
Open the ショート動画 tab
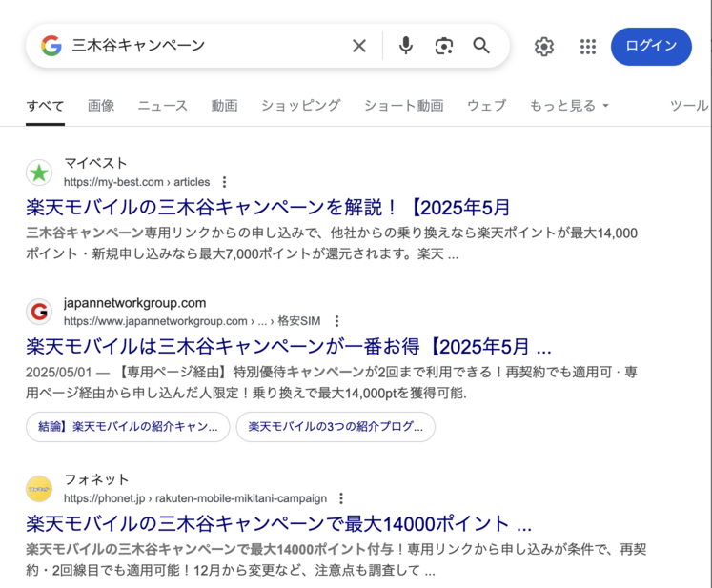click(x=404, y=106)
